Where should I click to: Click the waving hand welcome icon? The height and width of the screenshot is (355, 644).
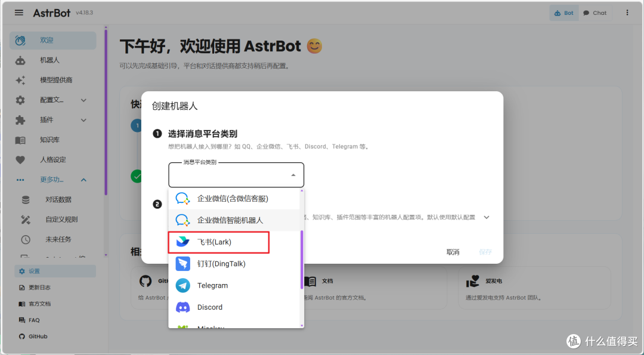[20, 40]
